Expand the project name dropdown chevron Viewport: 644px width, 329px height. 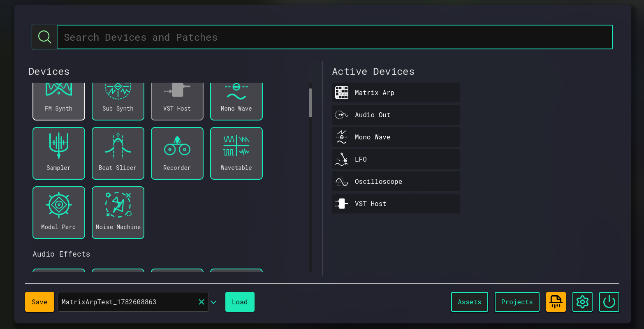coord(213,302)
